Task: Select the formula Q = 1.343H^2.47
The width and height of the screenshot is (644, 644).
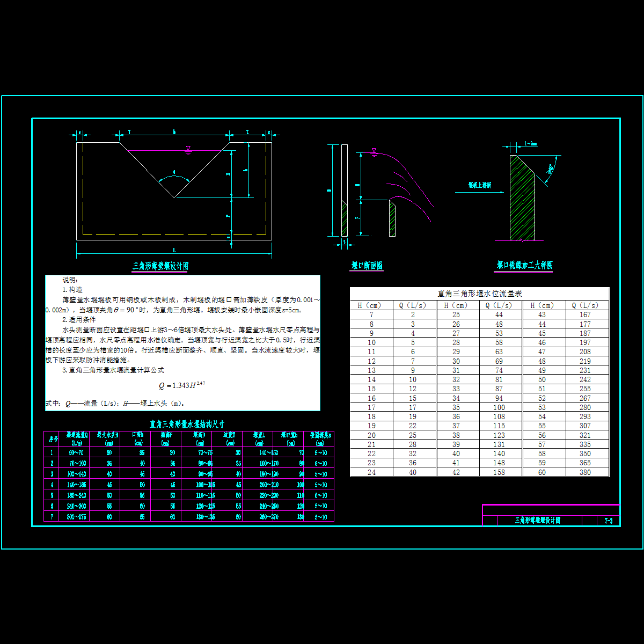Action: [x=182, y=385]
